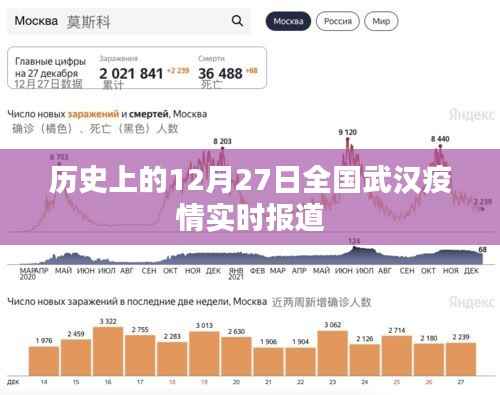Click the chart title Число новых заражений и смертей
Image resolution: width=500 pixels, height=395 pixels.
[x=107, y=114]
